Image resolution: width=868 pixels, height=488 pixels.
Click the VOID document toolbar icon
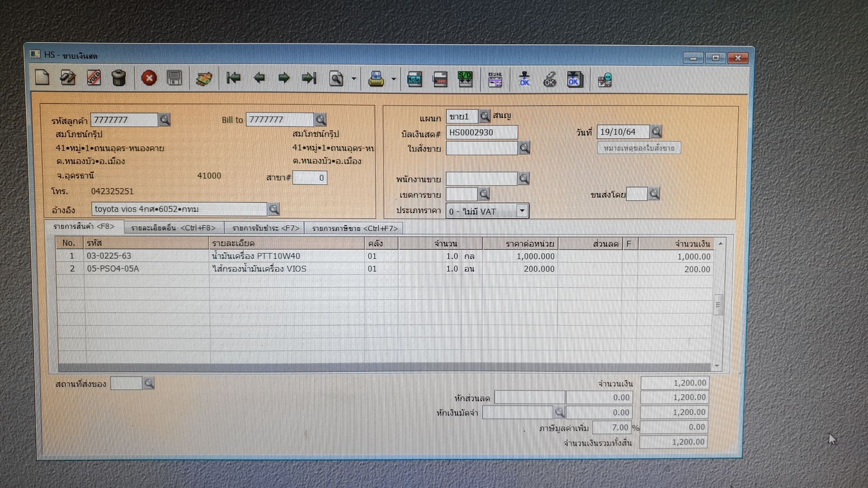[94, 78]
